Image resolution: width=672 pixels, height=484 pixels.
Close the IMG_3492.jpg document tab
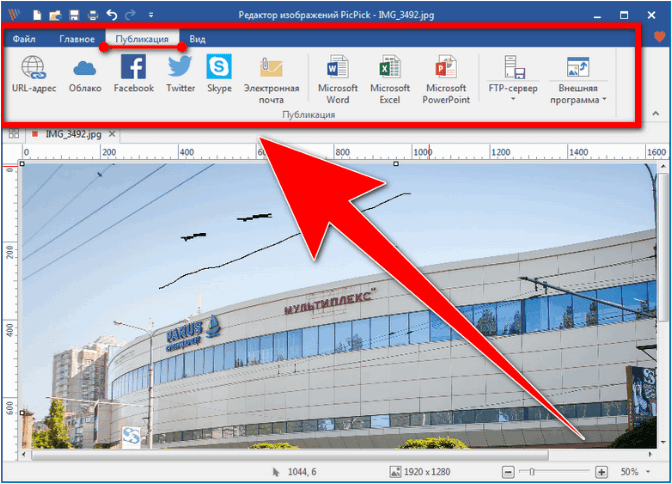click(x=112, y=133)
